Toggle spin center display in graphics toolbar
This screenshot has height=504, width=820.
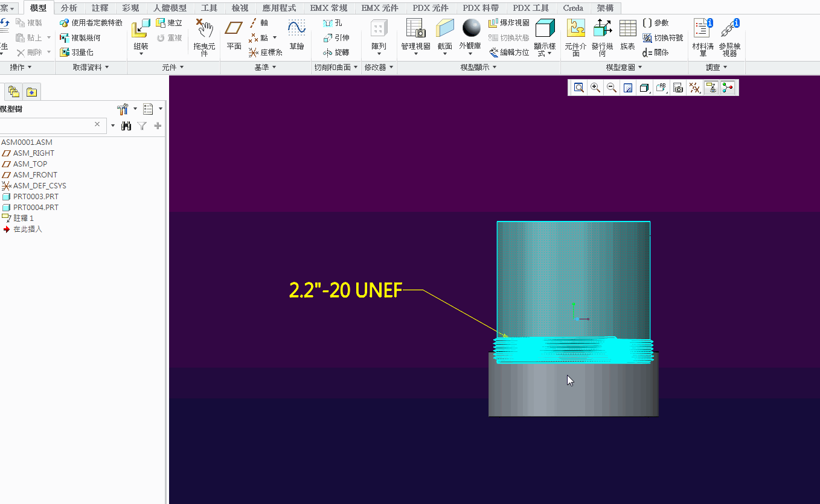[728, 88]
